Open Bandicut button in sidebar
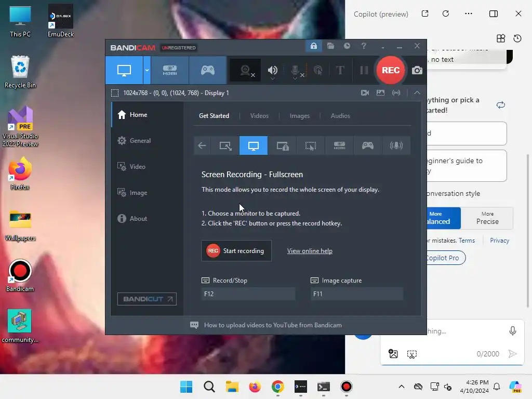 click(147, 299)
